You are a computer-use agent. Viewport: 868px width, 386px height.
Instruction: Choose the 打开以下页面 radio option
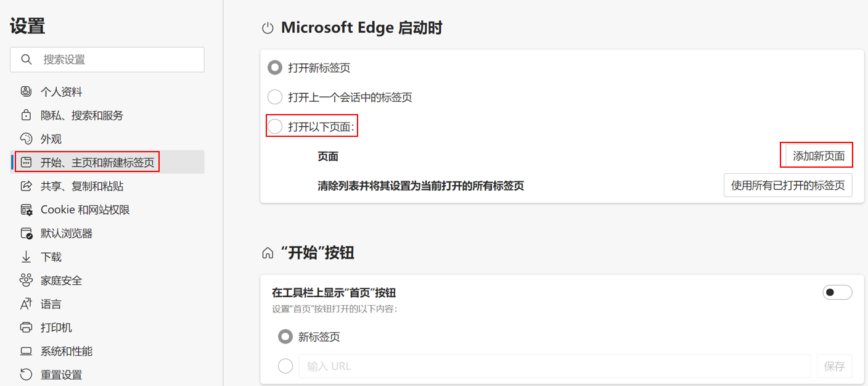pyautogui.click(x=275, y=127)
